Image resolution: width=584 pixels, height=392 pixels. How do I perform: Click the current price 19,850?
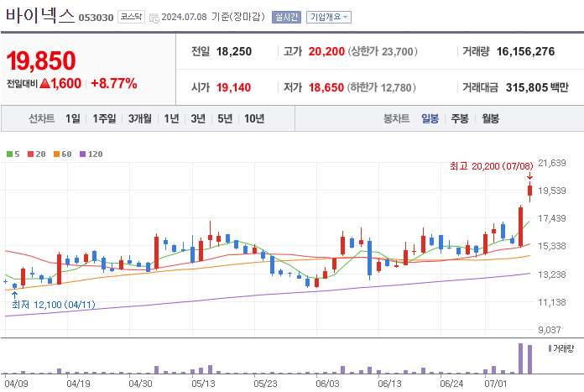(41, 60)
